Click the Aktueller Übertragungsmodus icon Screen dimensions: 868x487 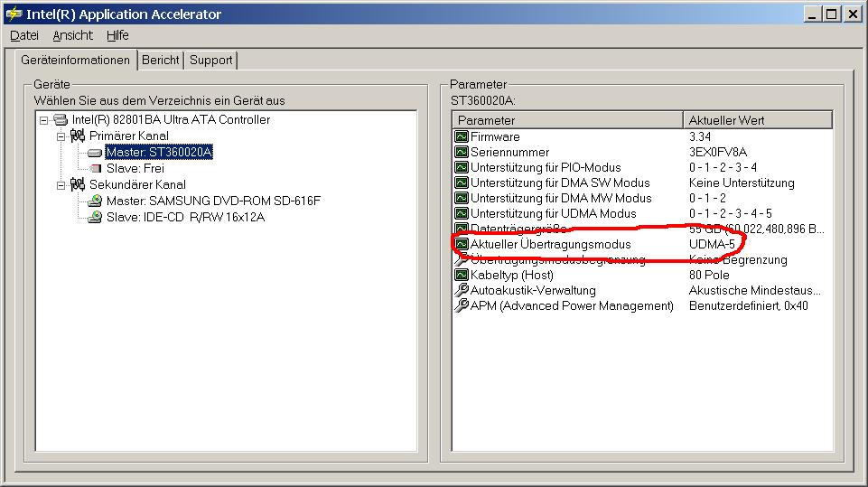coord(462,244)
